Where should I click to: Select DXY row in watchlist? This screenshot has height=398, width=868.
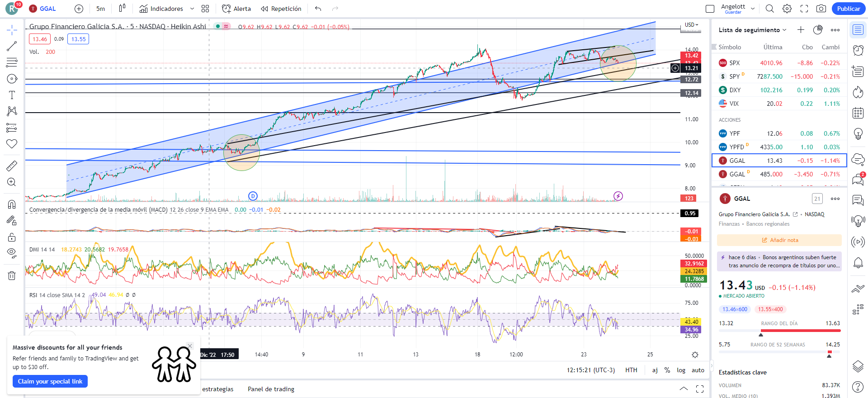(779, 90)
